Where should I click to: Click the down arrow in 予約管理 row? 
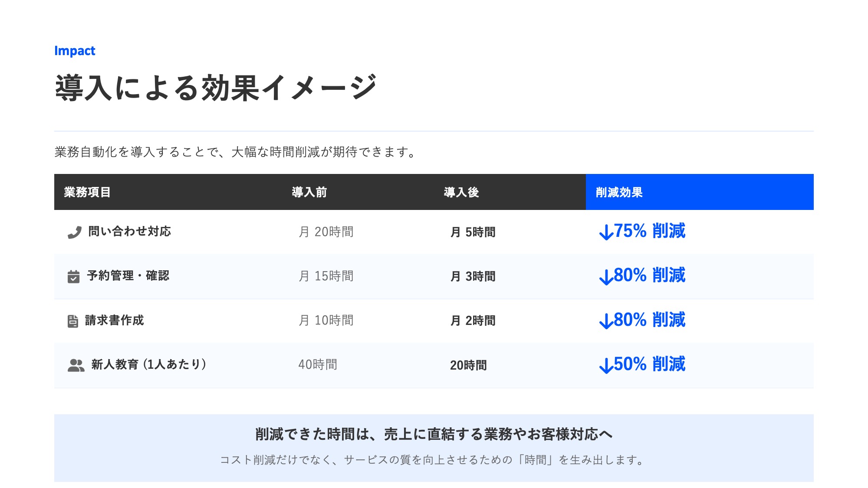pyautogui.click(x=606, y=276)
